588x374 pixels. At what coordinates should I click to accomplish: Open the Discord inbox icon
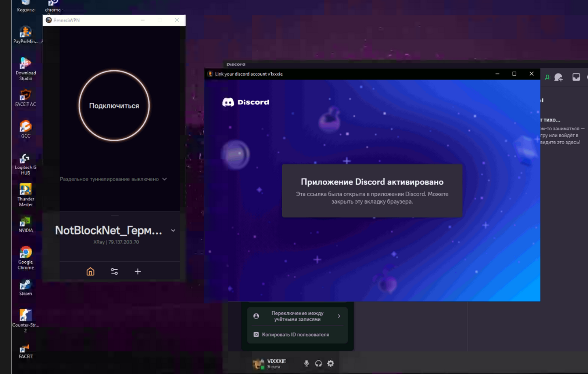[x=576, y=77]
